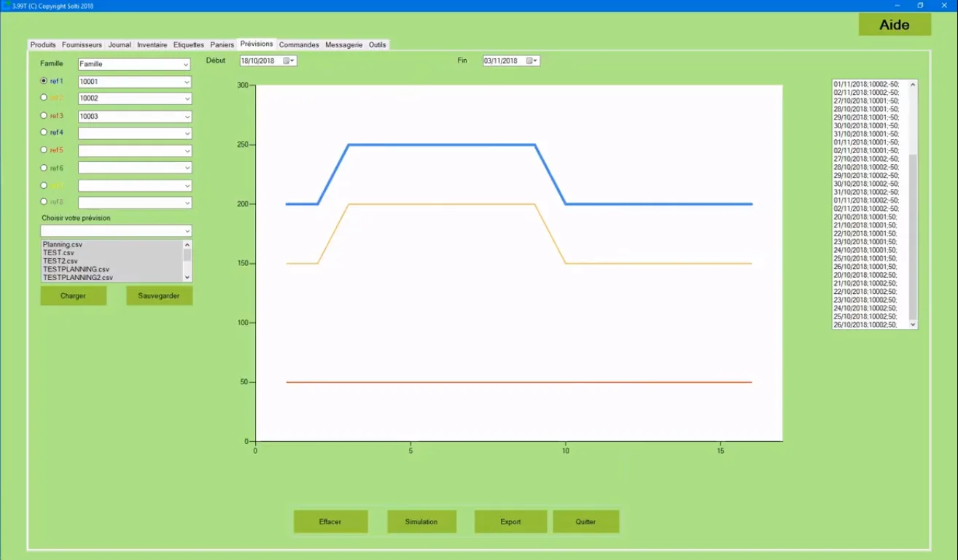
Task: Select the ref 7 radio button
Action: point(44,185)
